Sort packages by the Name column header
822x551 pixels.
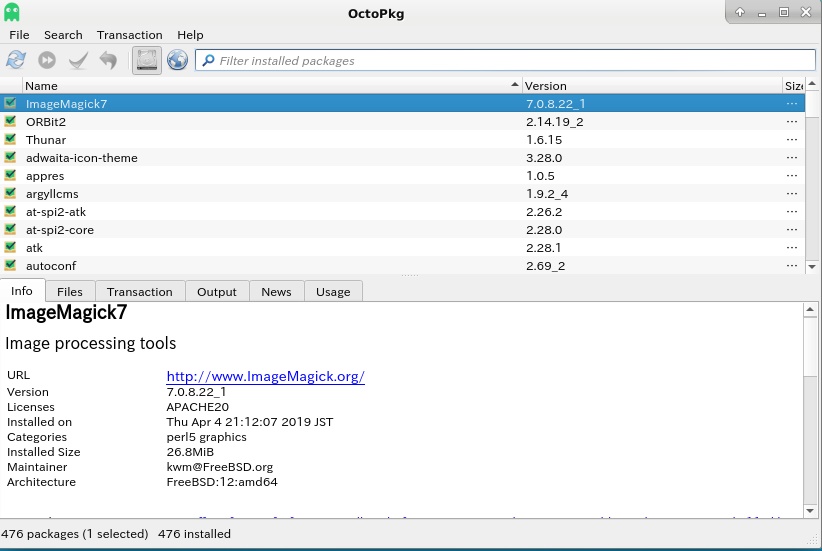tap(273, 85)
